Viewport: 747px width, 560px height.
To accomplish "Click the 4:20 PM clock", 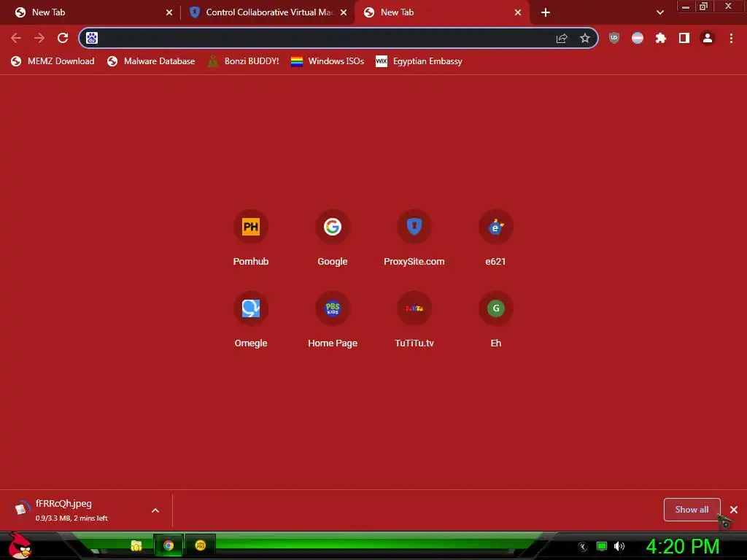I will [682, 546].
